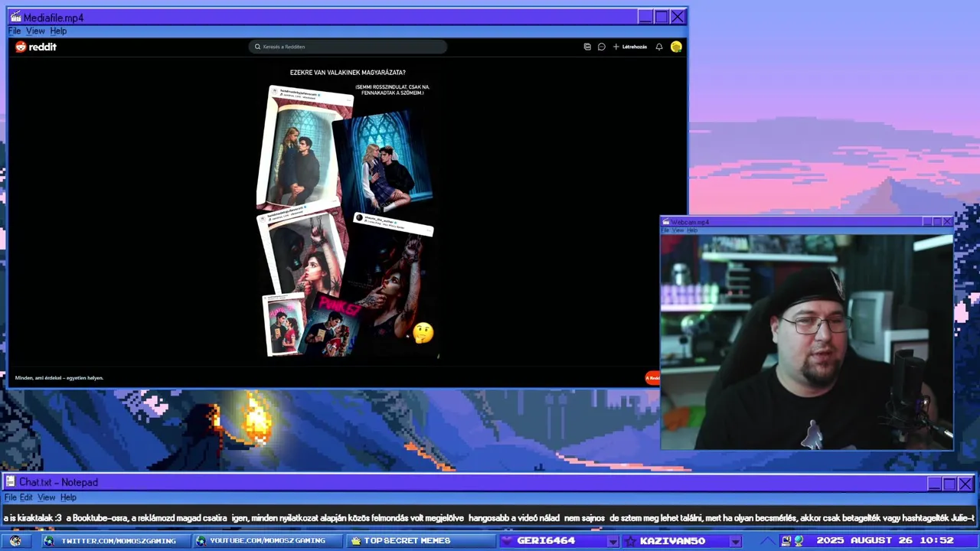
Task: Click the Reddit search field
Action: pos(348,47)
